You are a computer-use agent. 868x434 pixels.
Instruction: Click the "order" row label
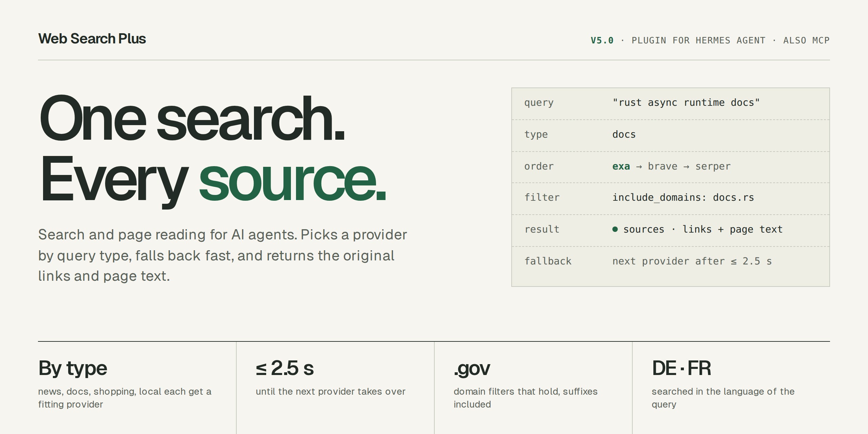coord(539,166)
